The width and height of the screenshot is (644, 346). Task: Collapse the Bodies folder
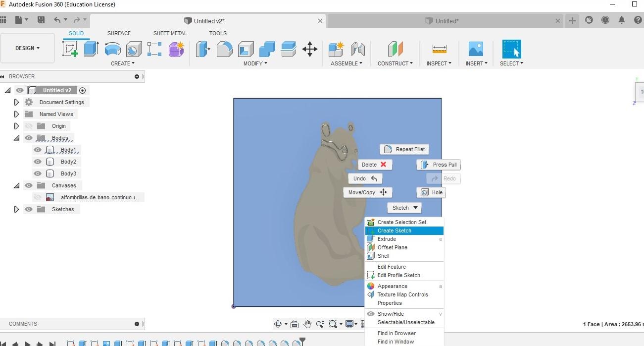pyautogui.click(x=16, y=138)
